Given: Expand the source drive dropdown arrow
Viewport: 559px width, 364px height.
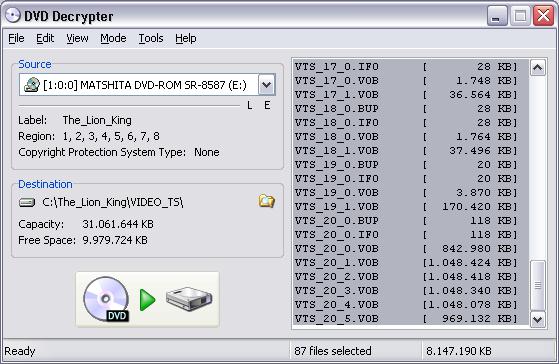Looking at the screenshot, I should (x=267, y=85).
